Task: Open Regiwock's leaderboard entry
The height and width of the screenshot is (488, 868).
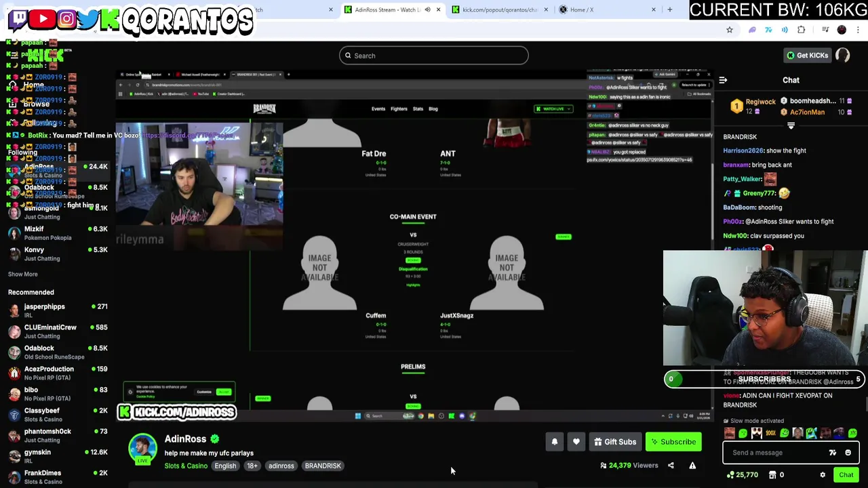Action: [753, 106]
